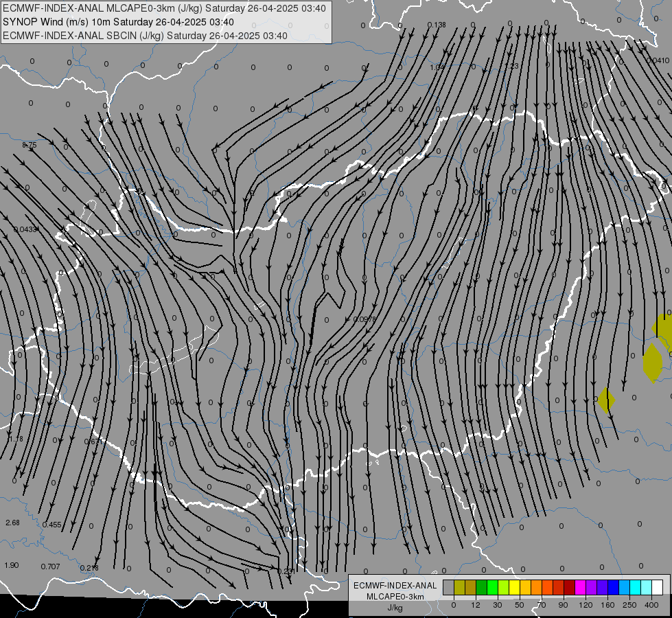The height and width of the screenshot is (618, 672).
Task: Select the map value 0.218
Action: pos(89,569)
